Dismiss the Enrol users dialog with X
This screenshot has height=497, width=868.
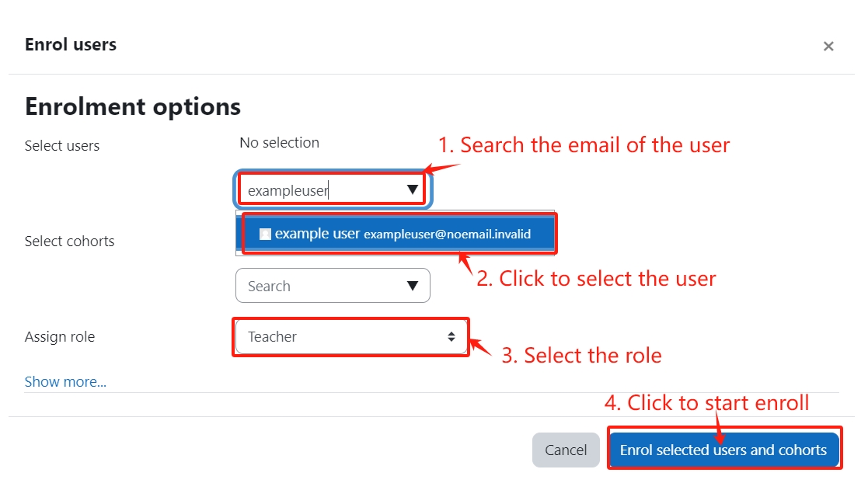[x=828, y=46]
